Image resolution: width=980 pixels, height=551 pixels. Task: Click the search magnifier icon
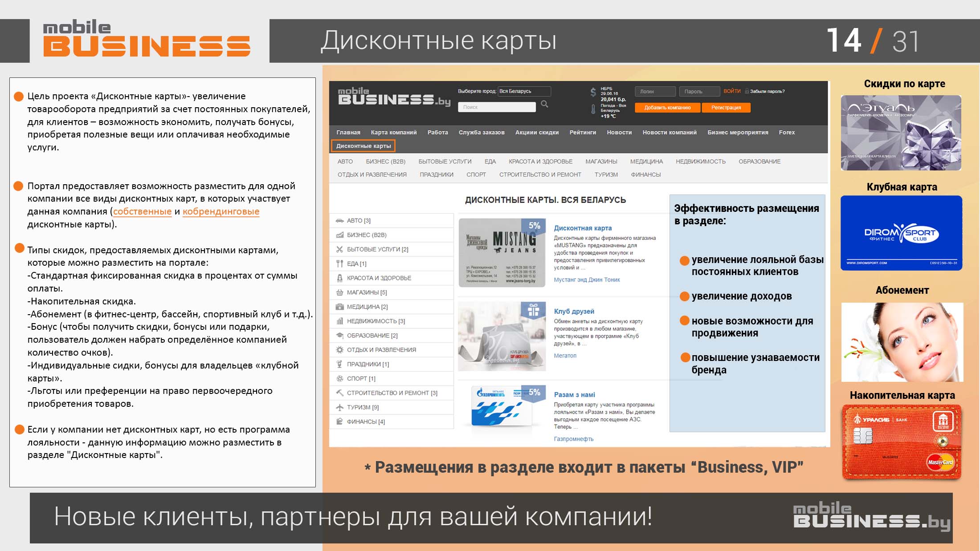coord(544,104)
